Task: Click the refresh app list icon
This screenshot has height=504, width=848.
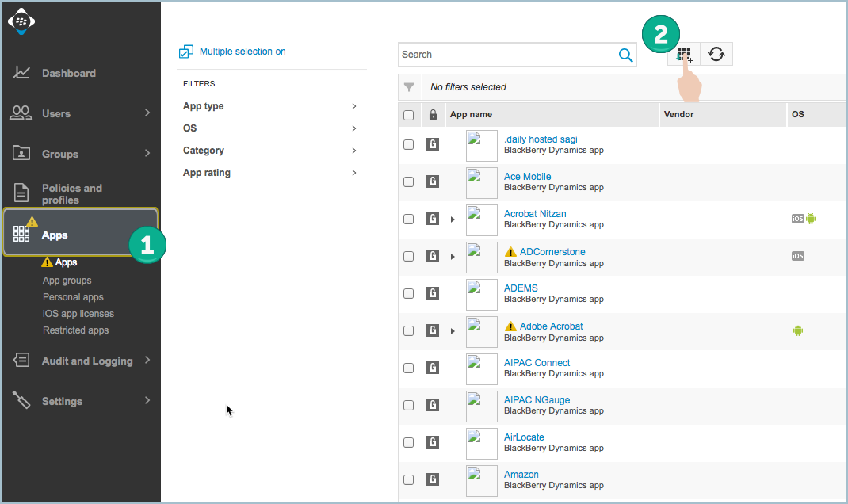Action: [x=716, y=54]
